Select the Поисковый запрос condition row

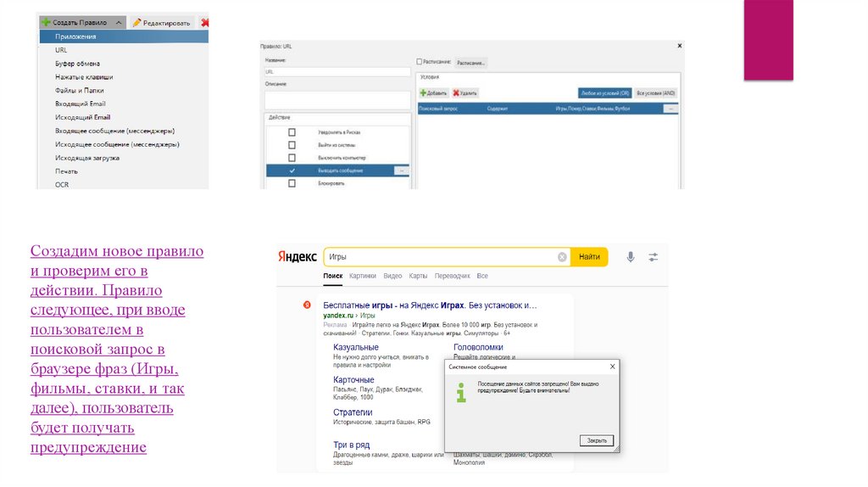(x=548, y=109)
